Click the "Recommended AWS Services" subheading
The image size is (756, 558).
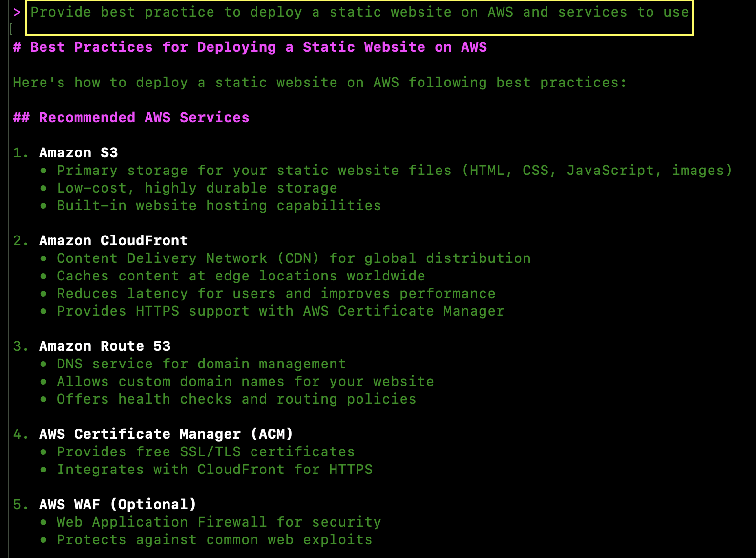point(131,118)
